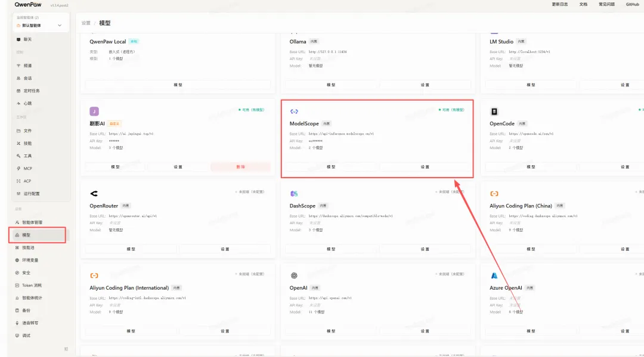Click the red 删除 button on 剧影AI card
This screenshot has height=357, width=644.
pyautogui.click(x=241, y=167)
